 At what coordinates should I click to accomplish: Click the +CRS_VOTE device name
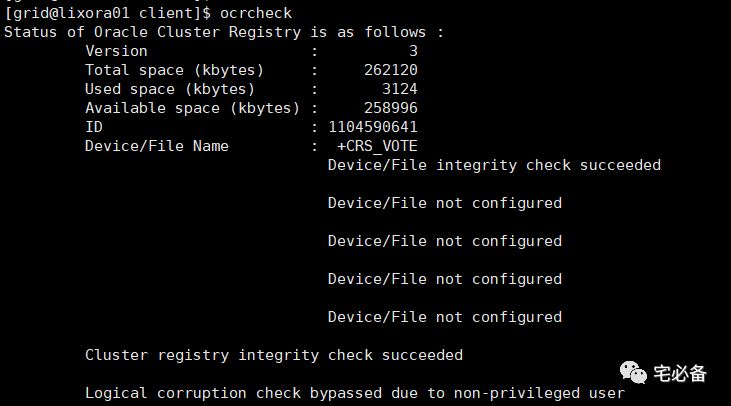tap(377, 146)
